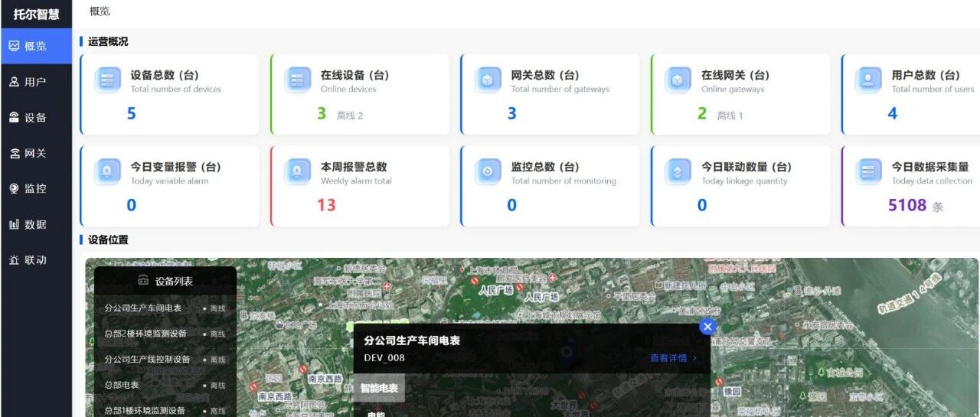Click the device total value 5
The image size is (980, 417).
click(x=132, y=114)
